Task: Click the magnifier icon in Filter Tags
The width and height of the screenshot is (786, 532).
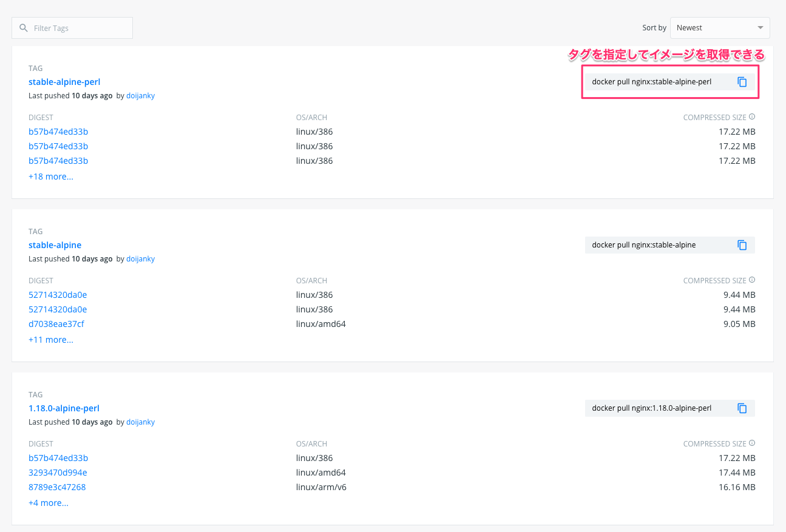Action: (24, 28)
